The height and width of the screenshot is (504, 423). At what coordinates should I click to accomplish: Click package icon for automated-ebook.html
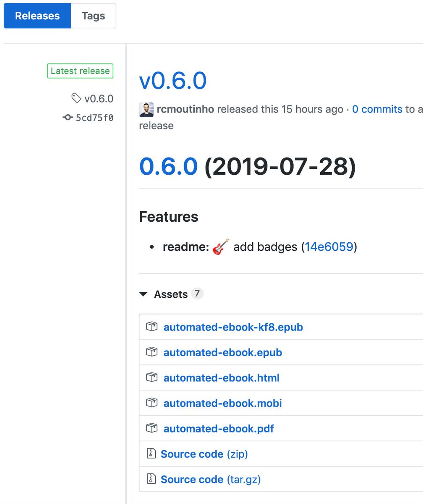click(x=151, y=377)
